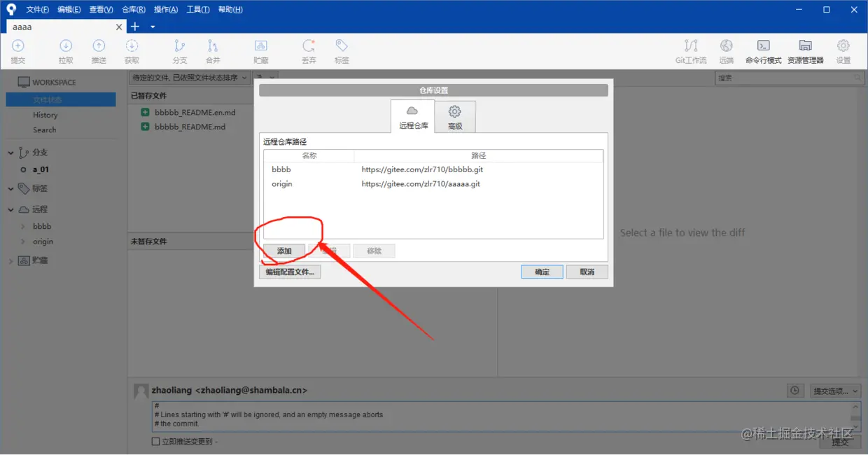Open the 帮助(H) menu
The image size is (868, 455).
(x=230, y=10)
